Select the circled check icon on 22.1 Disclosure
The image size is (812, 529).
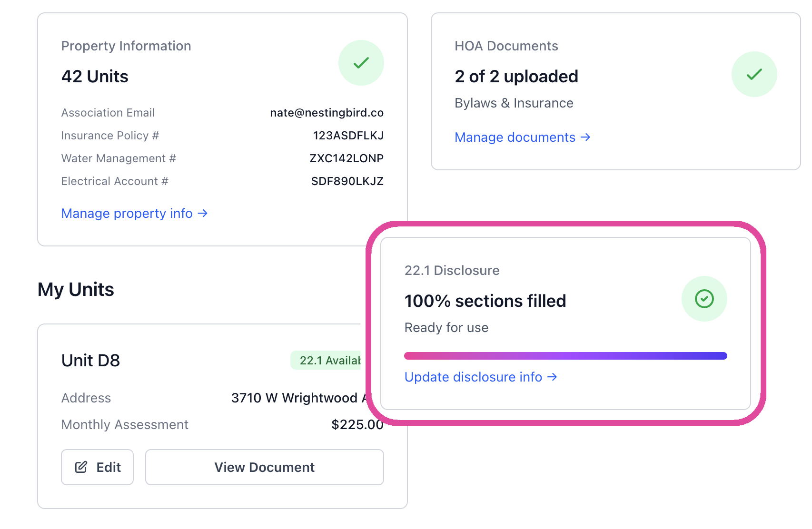tap(704, 299)
